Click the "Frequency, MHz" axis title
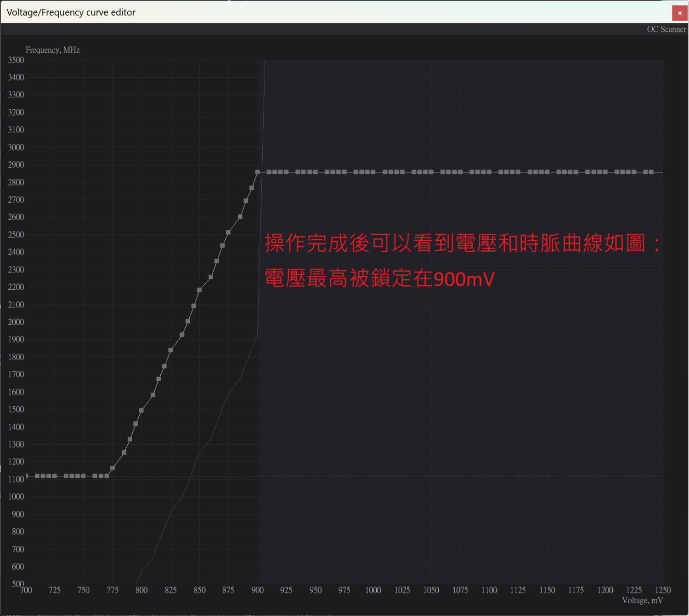 pyautogui.click(x=52, y=50)
